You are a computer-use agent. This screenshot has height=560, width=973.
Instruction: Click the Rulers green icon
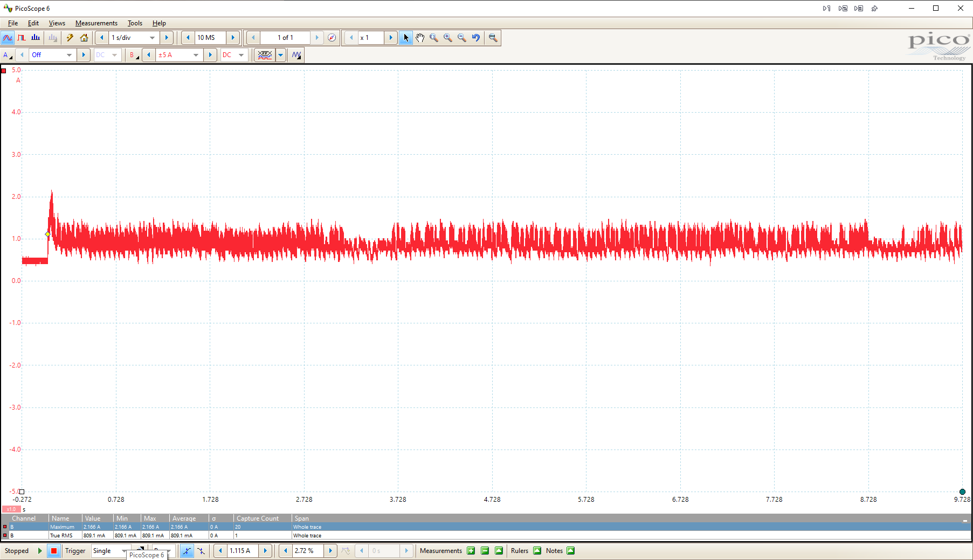[537, 551]
